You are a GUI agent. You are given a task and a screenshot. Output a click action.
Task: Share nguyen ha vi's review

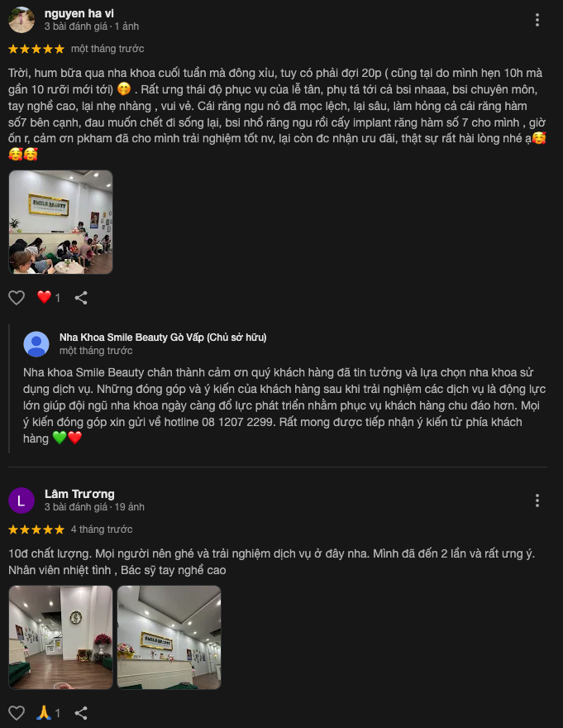pos(81,298)
